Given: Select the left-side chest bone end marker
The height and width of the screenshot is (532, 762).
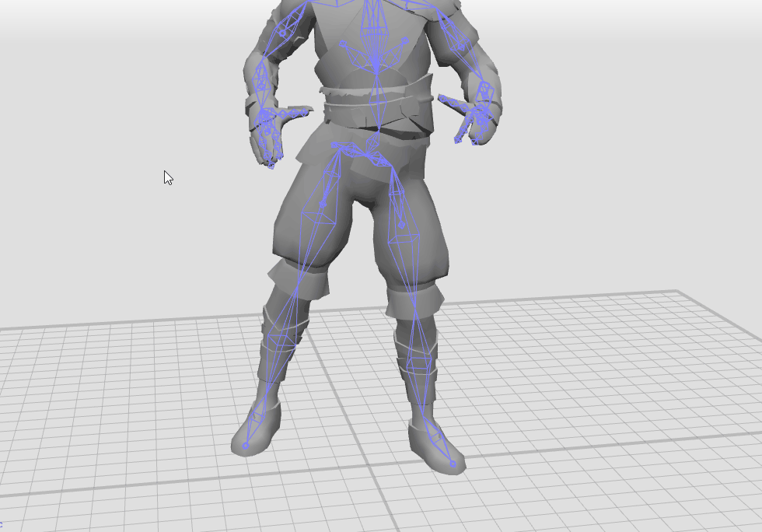Looking at the screenshot, I should pos(343,44).
